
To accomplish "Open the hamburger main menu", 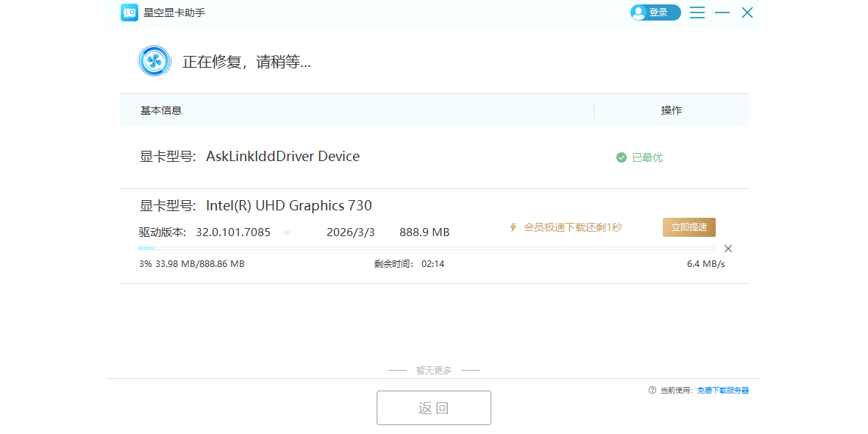I will (x=697, y=13).
